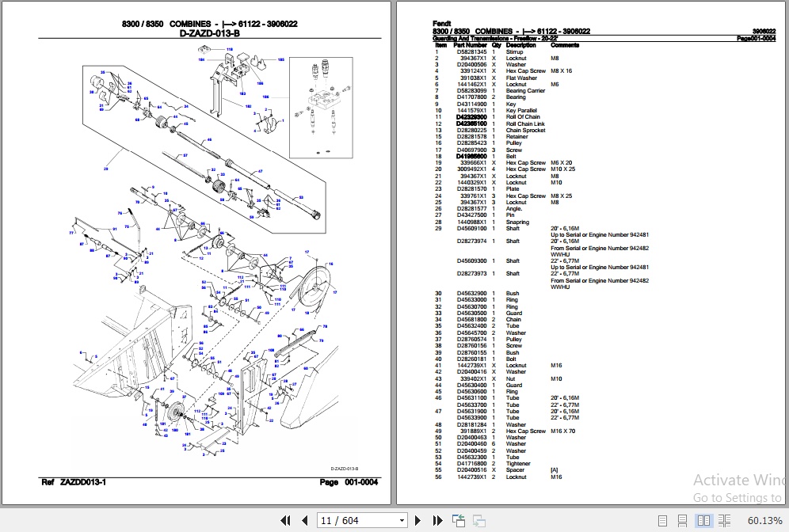The height and width of the screenshot is (532, 789).
Task: Click the Ref ZAZDD013-1 footer text
Action: (74, 482)
